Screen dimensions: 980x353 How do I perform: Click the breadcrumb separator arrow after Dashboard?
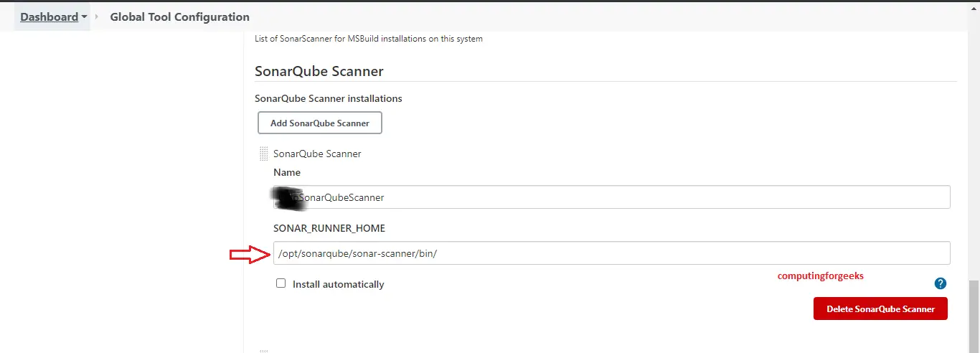coord(97,17)
